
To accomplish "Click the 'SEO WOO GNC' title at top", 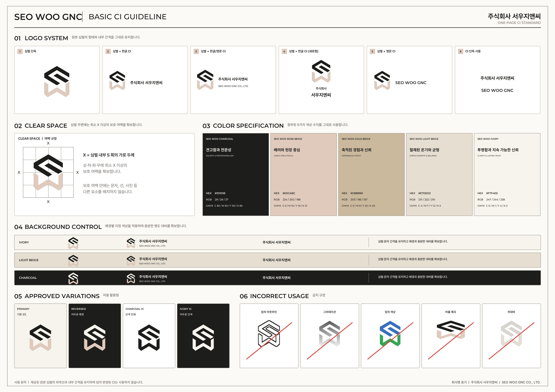I will pyautogui.click(x=48, y=17).
